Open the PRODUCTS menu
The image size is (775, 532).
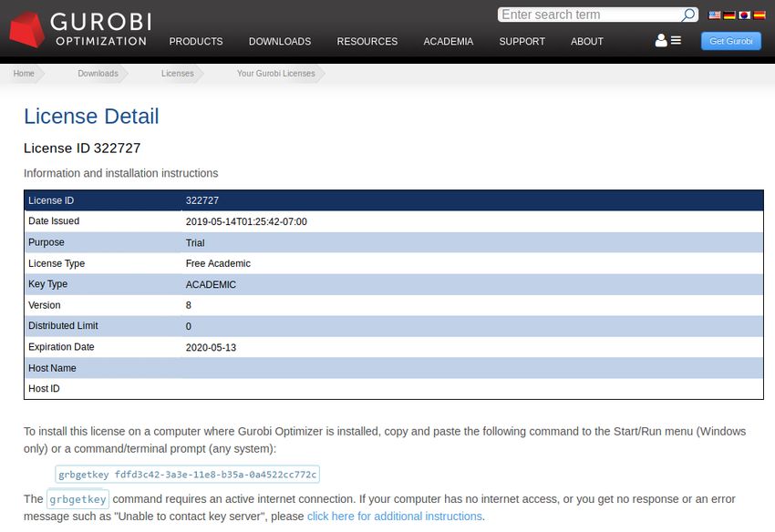(x=196, y=42)
